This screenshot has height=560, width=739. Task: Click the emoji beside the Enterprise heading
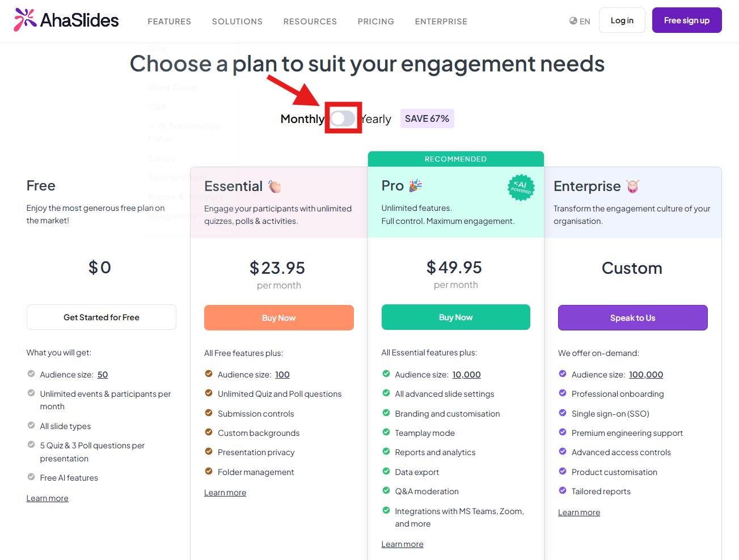tap(632, 186)
